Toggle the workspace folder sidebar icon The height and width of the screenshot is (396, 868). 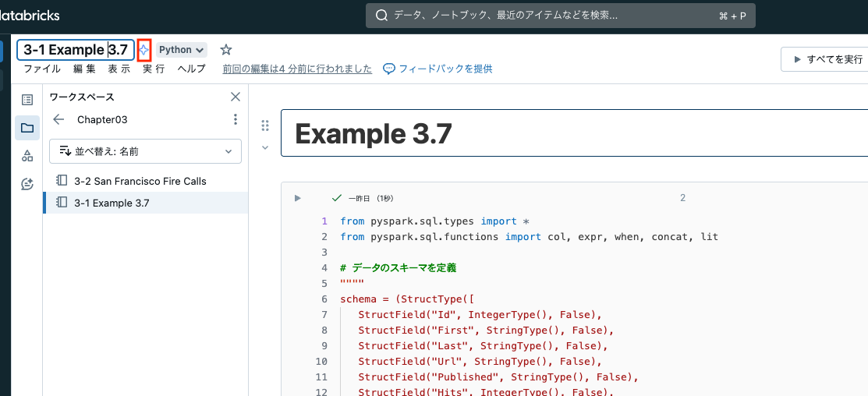27,129
